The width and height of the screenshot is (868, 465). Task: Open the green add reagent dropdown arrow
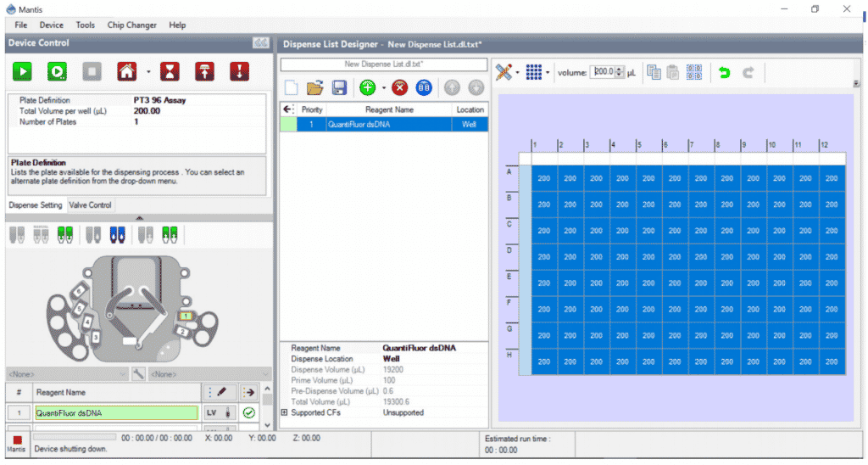[383, 87]
